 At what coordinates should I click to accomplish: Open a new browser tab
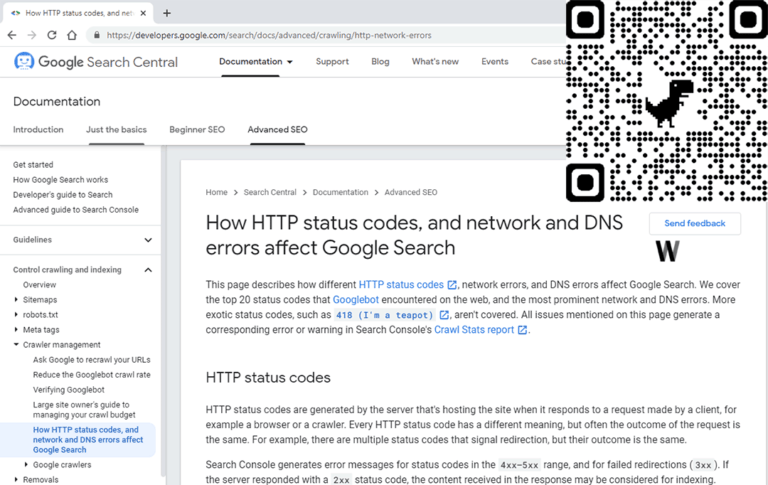167,13
